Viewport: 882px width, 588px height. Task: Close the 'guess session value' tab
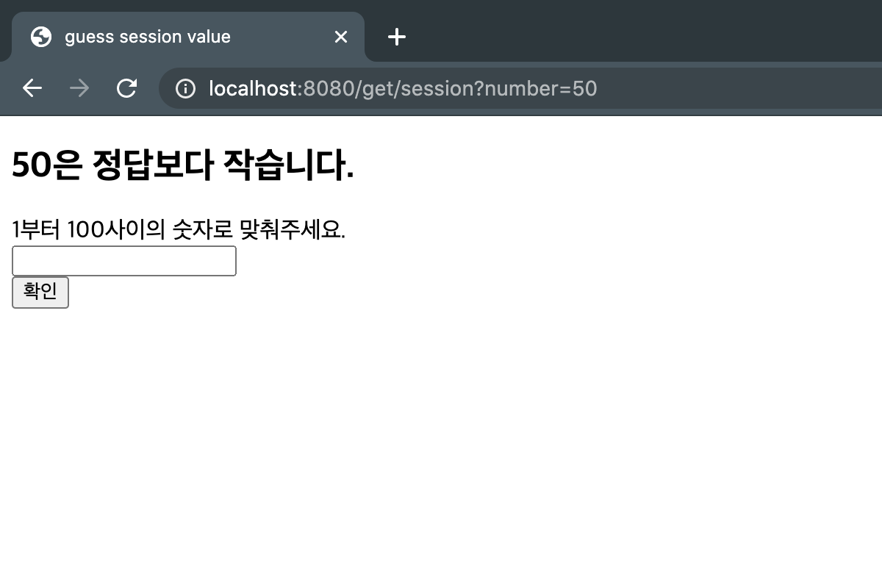pyautogui.click(x=340, y=37)
